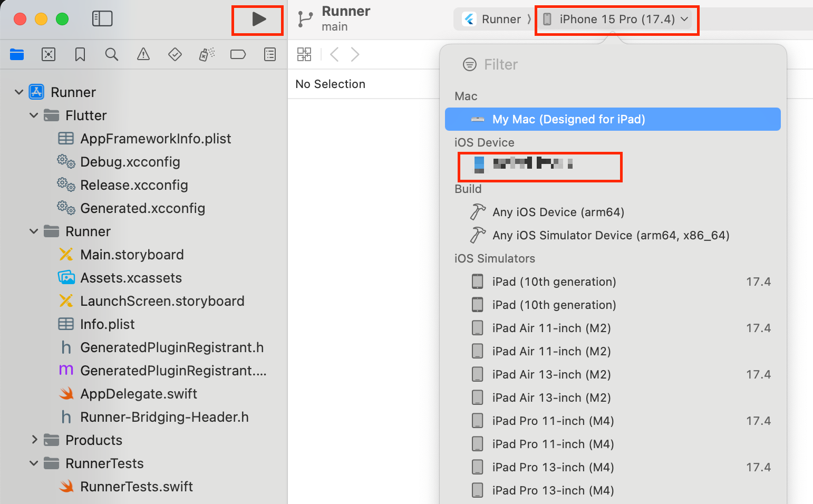Choose My Mac (Designed for iPad)
This screenshot has height=504, width=813.
pos(613,119)
